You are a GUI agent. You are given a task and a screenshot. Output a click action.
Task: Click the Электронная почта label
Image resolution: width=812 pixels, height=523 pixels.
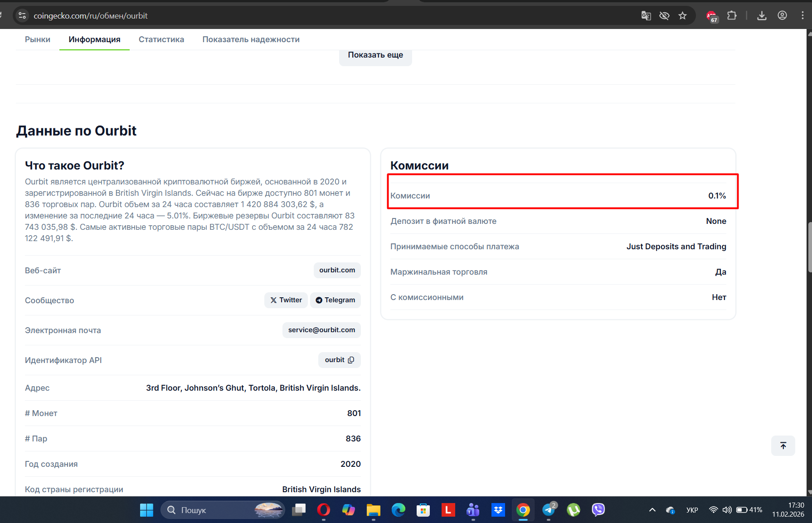[63, 330]
